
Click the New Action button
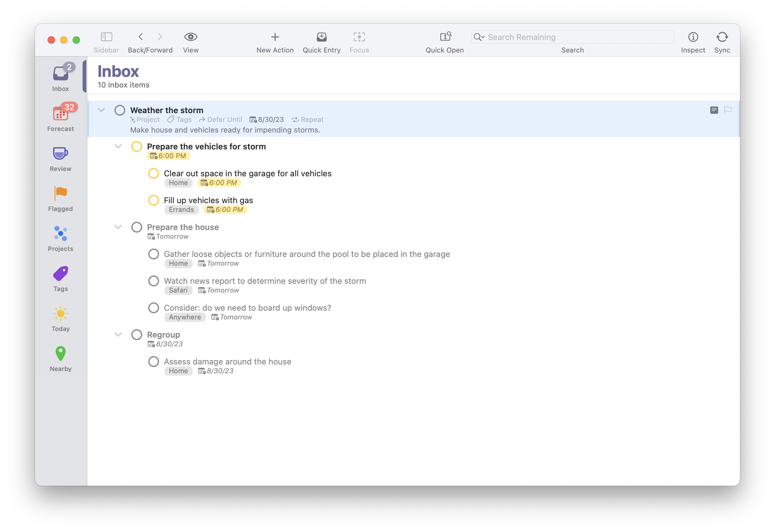coord(275,37)
